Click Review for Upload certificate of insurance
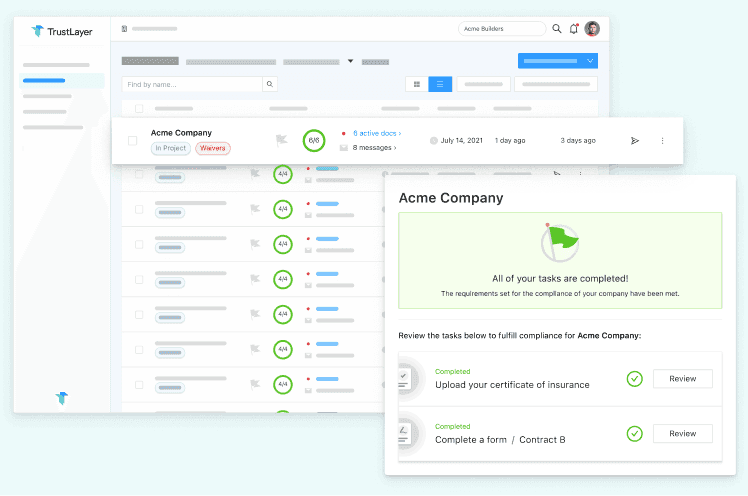 [683, 379]
